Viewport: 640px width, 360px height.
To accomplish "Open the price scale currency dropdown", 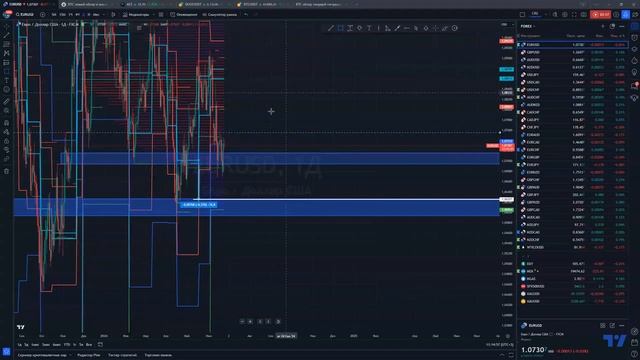I will pos(506,25).
